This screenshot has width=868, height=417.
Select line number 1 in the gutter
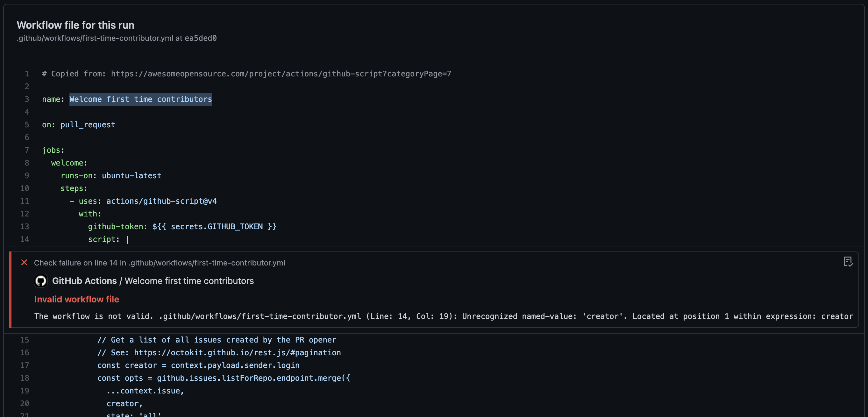click(x=27, y=74)
